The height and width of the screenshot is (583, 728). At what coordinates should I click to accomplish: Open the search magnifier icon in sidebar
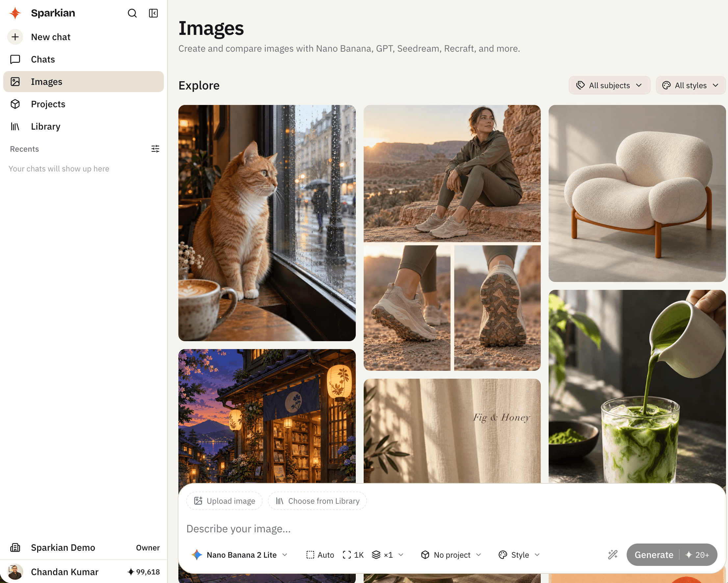point(132,13)
